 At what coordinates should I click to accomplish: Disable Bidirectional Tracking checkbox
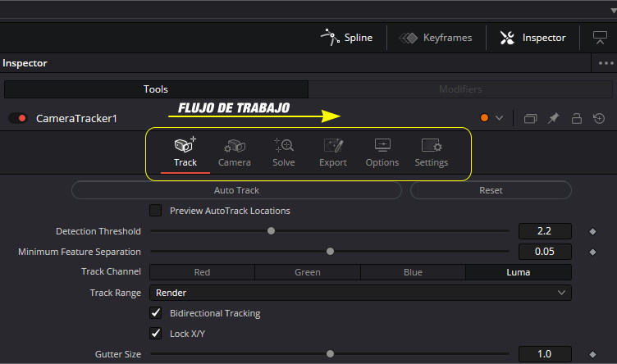pos(155,313)
